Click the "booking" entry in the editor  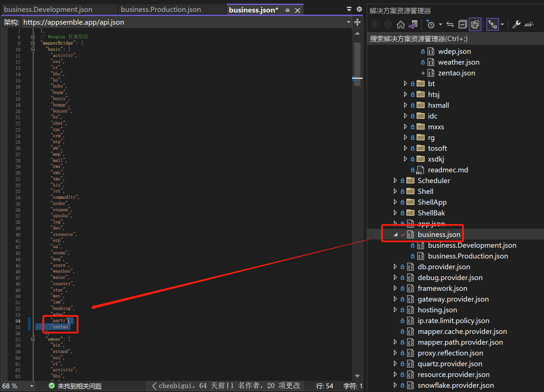pyautogui.click(x=62, y=308)
